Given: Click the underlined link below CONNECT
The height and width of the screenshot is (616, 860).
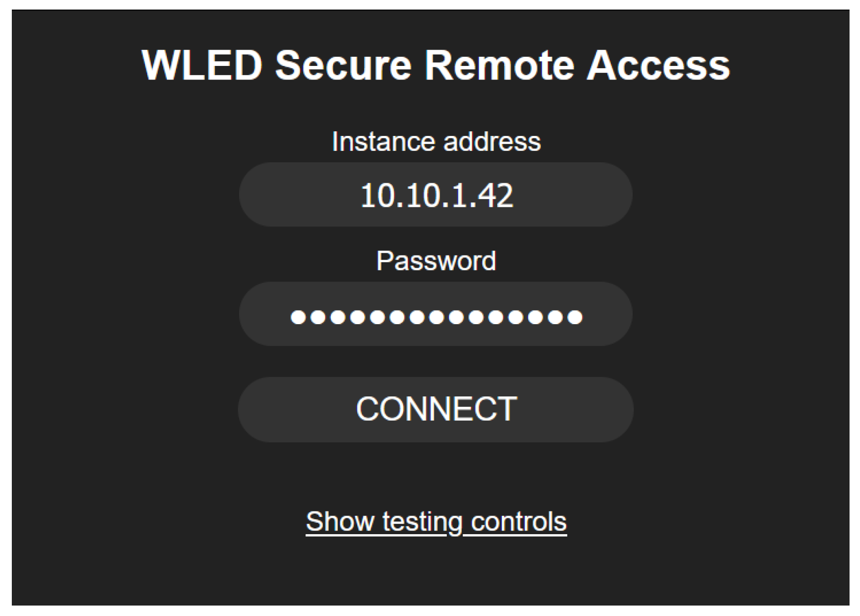Looking at the screenshot, I should click(436, 521).
